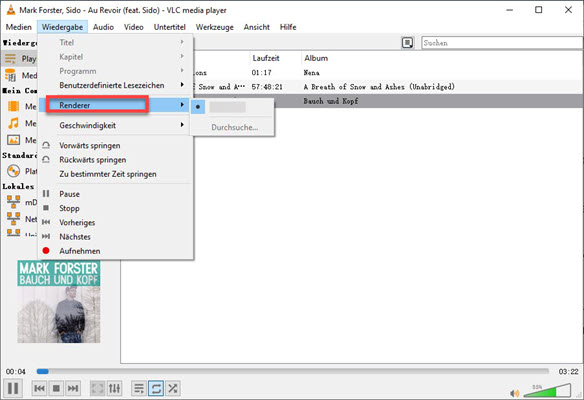The image size is (584, 400).
Task: Stop playback using bottom stop button
Action: point(56,388)
